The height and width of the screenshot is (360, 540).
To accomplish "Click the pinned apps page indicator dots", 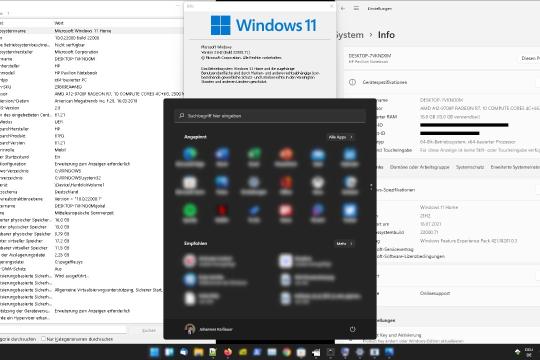I will [371, 187].
